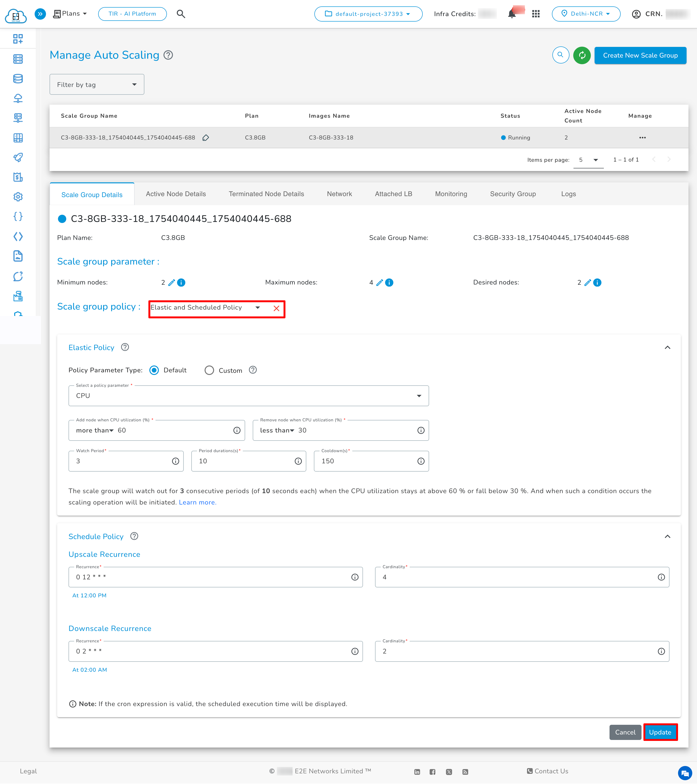
Task: Open the notification bell
Action: 512,14
